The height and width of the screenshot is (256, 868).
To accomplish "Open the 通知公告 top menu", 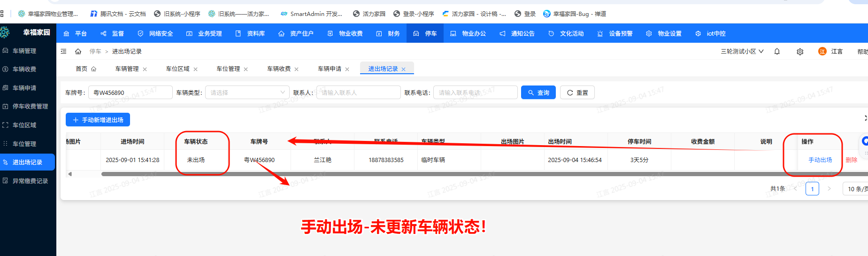I will pos(517,33).
